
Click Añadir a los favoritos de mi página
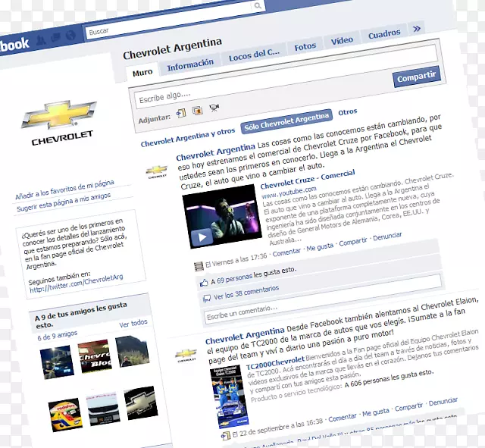point(64,189)
